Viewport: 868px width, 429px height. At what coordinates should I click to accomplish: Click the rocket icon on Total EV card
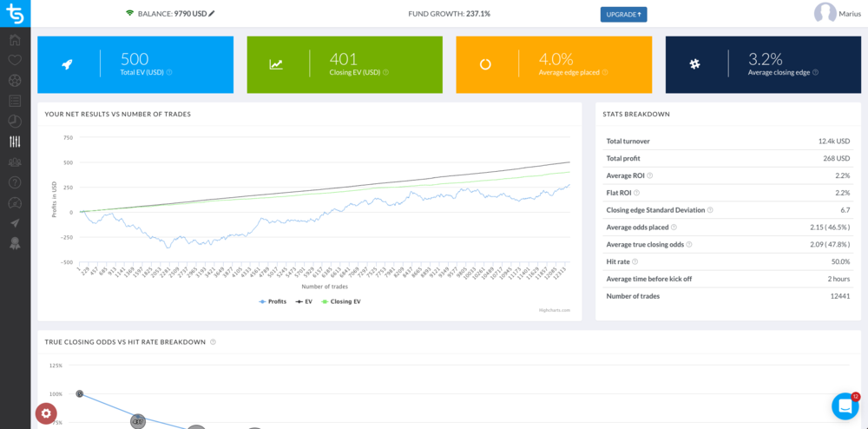coord(67,64)
